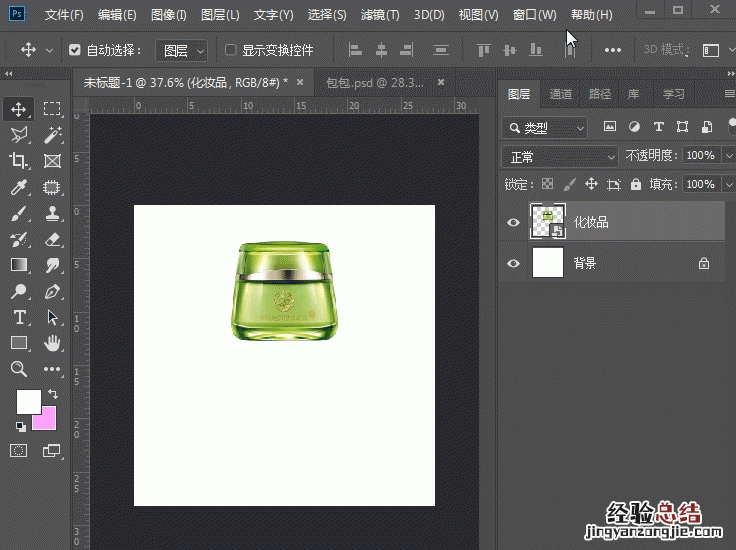
Task: Click align bottom edges icon
Action: coord(536,50)
